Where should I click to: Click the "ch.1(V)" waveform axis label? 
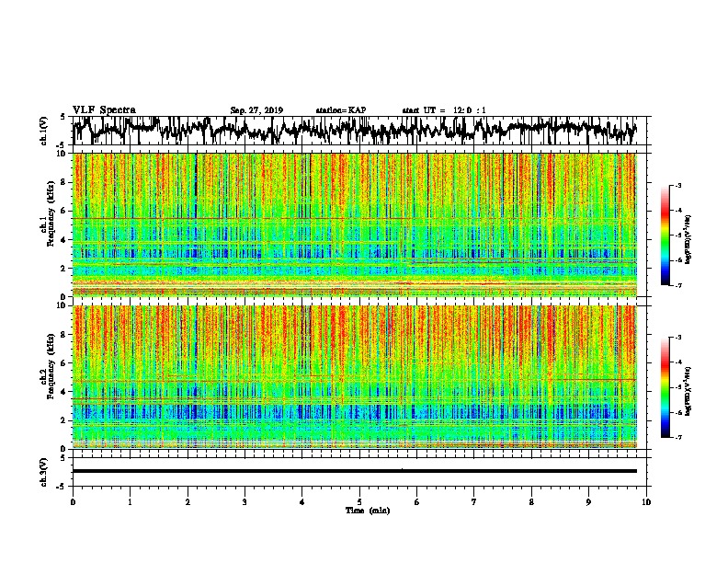(43, 131)
